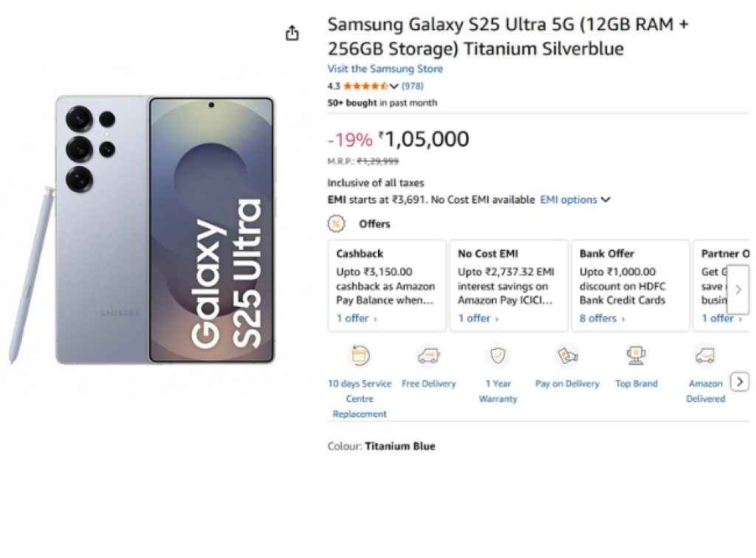This screenshot has width=756, height=558.
Task: Click the share icon above product title
Action: [292, 32]
